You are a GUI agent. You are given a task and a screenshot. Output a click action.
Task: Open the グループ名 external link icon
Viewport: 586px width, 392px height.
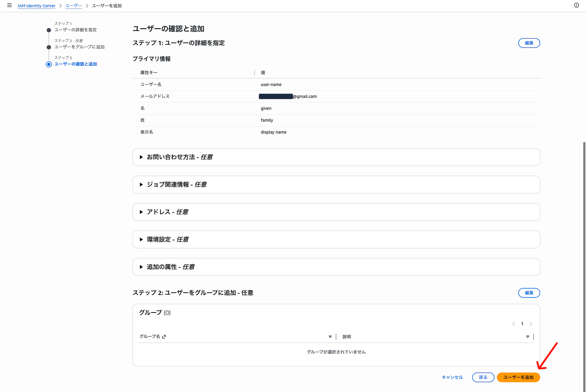tap(164, 336)
